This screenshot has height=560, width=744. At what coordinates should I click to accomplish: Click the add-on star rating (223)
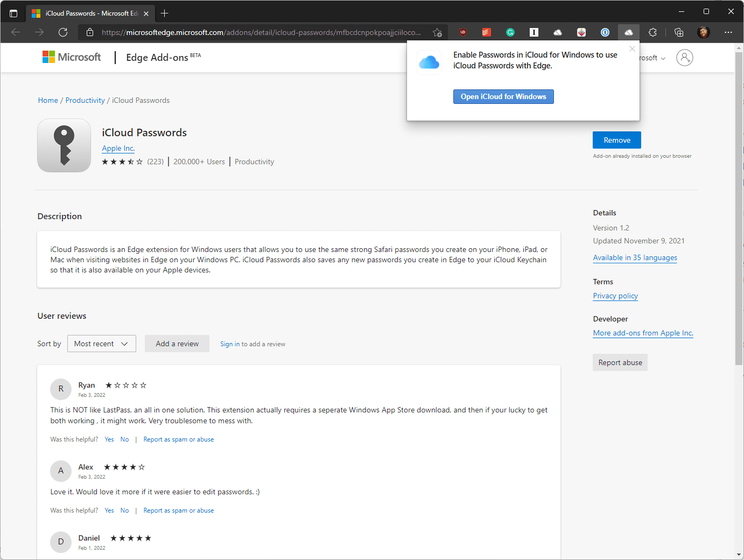point(133,162)
